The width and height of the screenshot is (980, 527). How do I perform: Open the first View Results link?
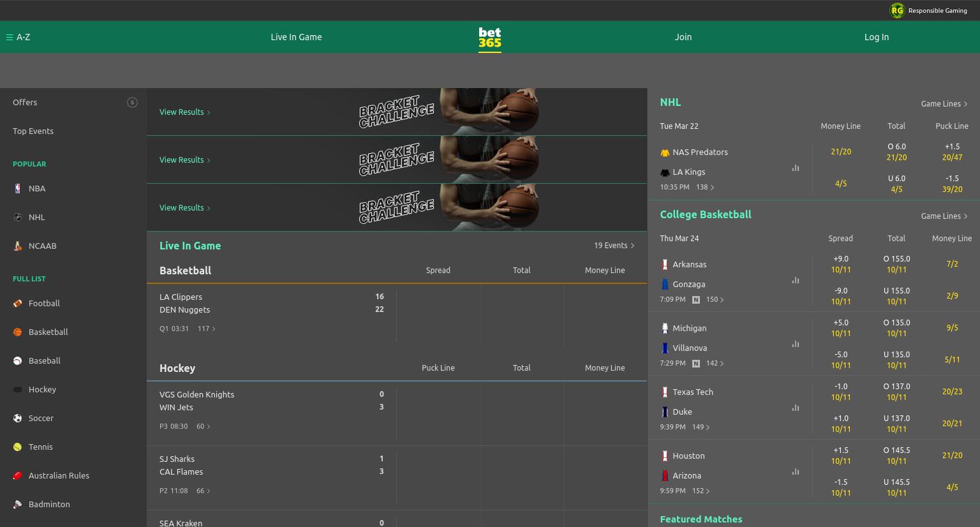(x=185, y=112)
